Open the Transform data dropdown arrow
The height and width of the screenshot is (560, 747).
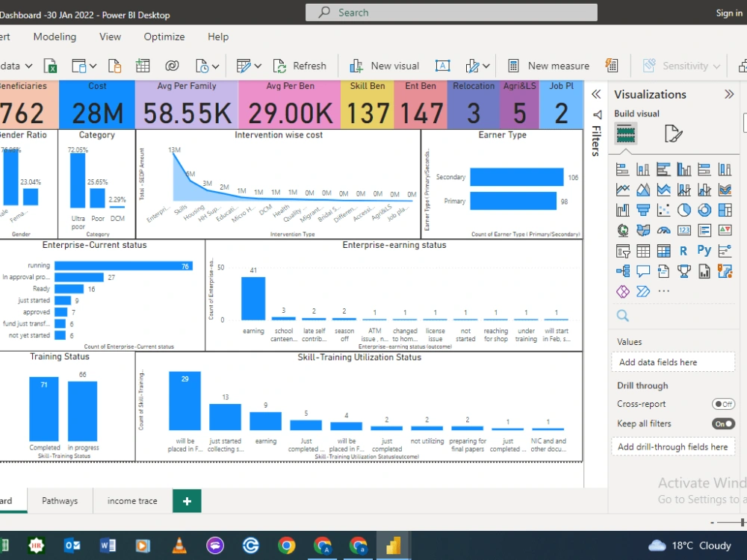click(x=258, y=66)
